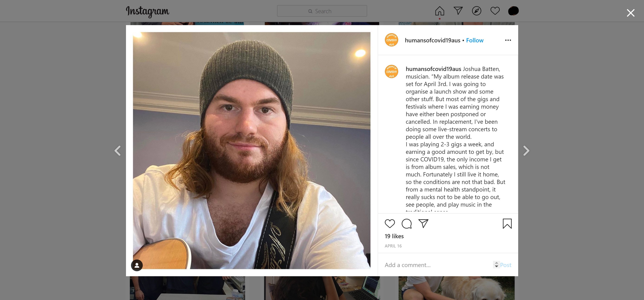The height and width of the screenshot is (300, 644).
Task: Click the Post comment button
Action: [x=505, y=265]
